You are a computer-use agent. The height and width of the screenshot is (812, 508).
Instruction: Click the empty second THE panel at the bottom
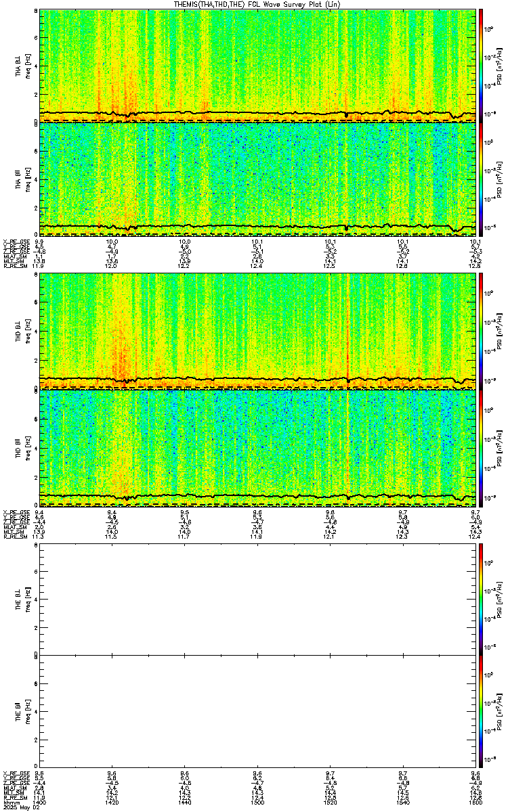coord(257,712)
